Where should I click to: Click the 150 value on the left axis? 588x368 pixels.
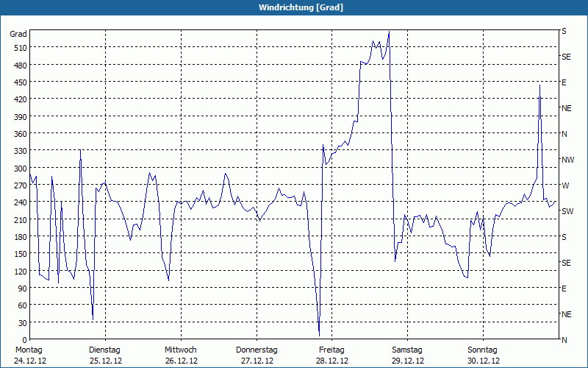point(21,254)
